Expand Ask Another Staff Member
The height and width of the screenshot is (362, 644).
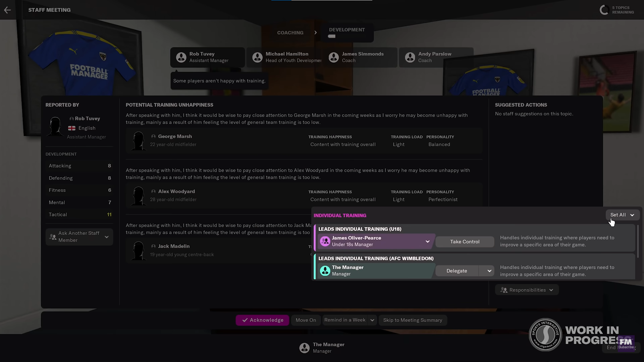[x=79, y=237]
